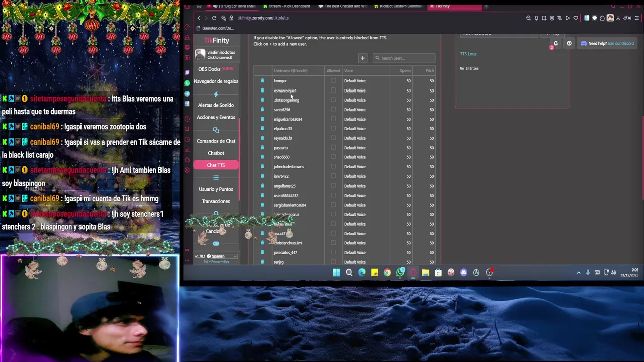Select Chat TTS highlighted menu item

point(216,165)
